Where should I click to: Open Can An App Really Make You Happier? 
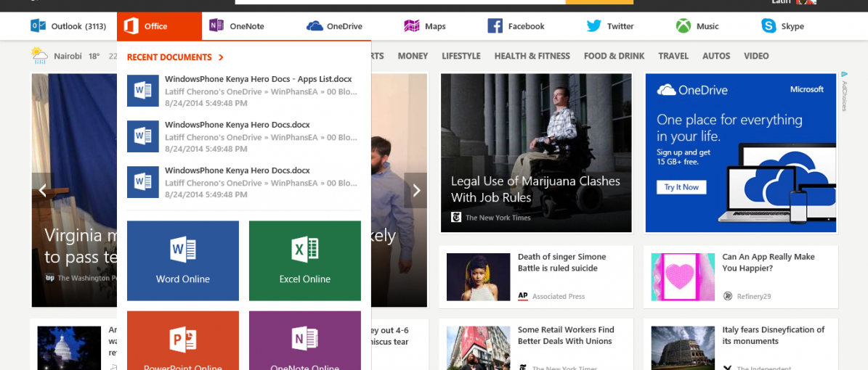(x=768, y=262)
